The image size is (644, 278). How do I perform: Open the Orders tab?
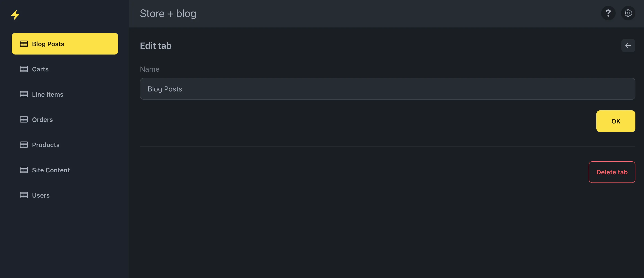(42, 119)
